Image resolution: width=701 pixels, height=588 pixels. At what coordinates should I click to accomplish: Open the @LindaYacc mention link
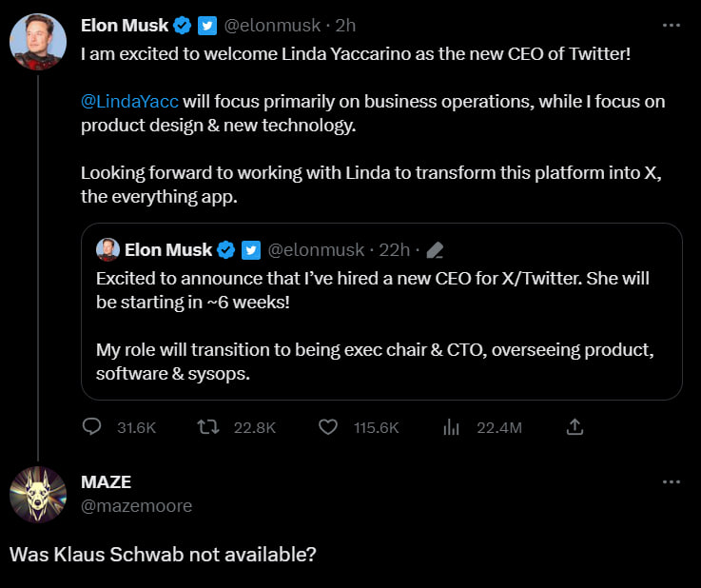point(127,99)
